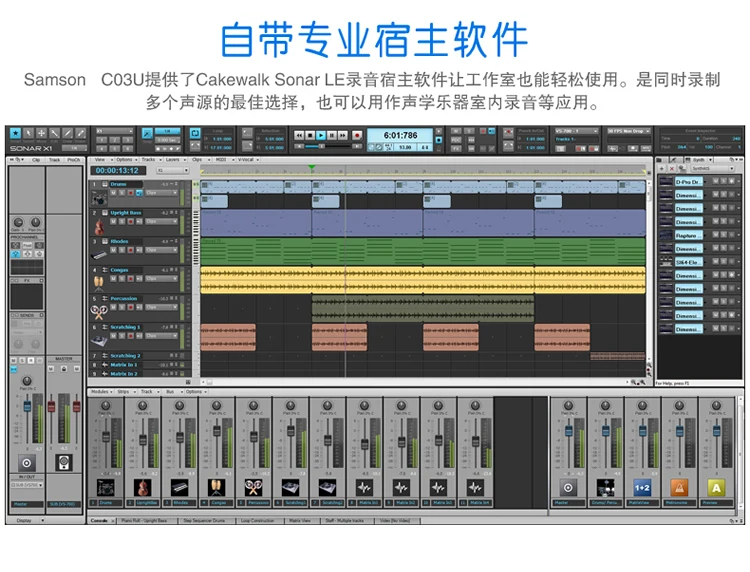Toggle the Loop on/off icon
The width and height of the screenshot is (750, 572).
pyautogui.click(x=195, y=133)
